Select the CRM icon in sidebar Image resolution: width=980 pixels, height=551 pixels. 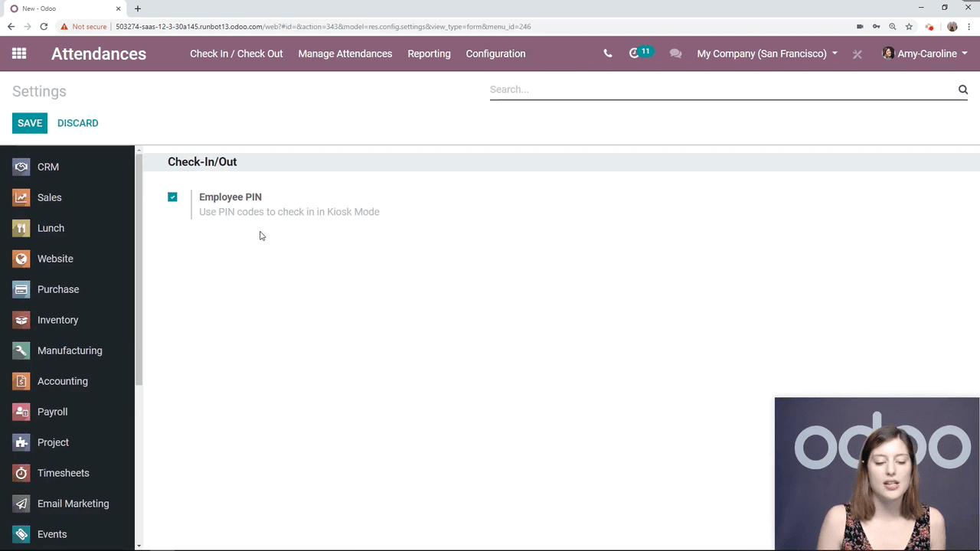coord(21,167)
